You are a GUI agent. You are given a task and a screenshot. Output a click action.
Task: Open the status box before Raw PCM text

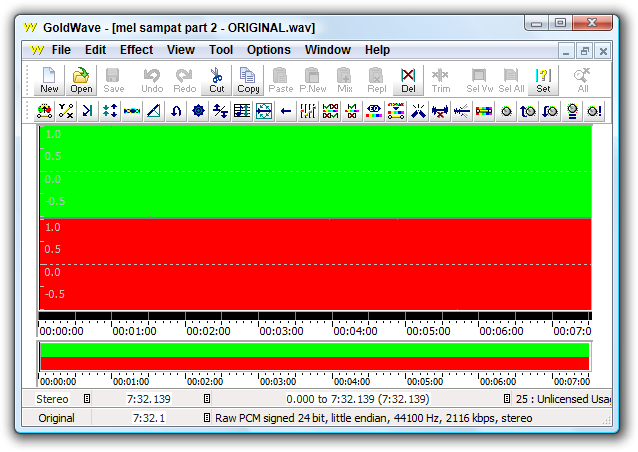coord(207,417)
